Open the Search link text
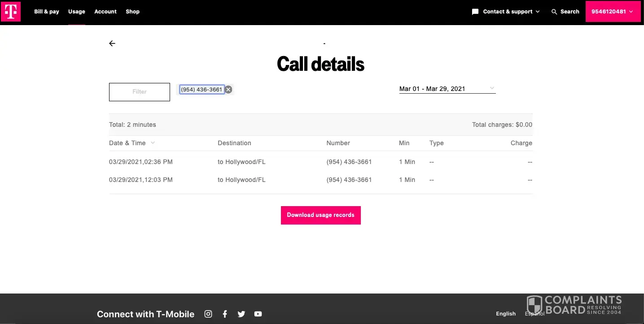644x324 pixels. coord(570,12)
